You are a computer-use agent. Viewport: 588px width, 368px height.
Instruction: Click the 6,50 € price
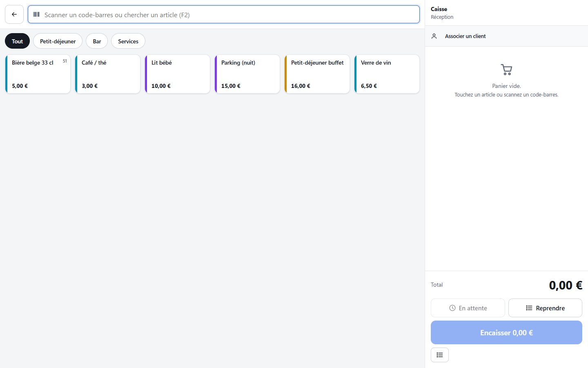point(369,86)
